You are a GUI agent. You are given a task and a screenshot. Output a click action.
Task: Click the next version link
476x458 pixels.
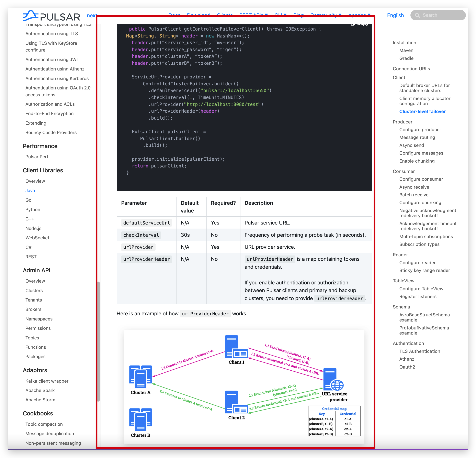coord(92,15)
